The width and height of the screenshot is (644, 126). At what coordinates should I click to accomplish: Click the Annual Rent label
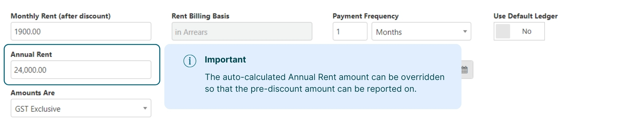[x=31, y=54]
